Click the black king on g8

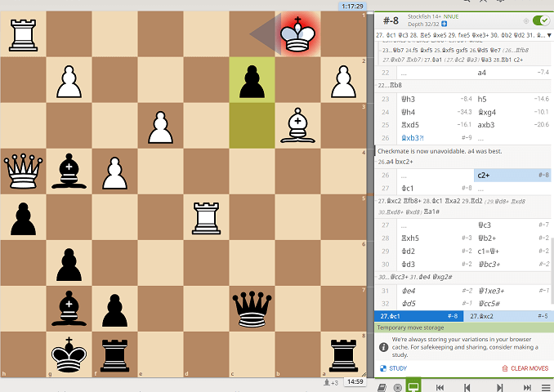pos(69,354)
